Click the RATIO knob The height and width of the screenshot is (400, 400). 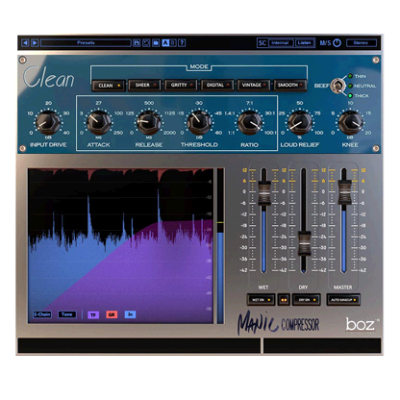click(249, 123)
